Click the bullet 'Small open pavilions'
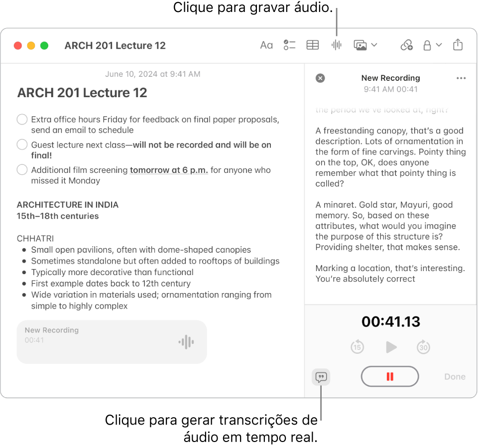The image size is (478, 448). point(141,250)
